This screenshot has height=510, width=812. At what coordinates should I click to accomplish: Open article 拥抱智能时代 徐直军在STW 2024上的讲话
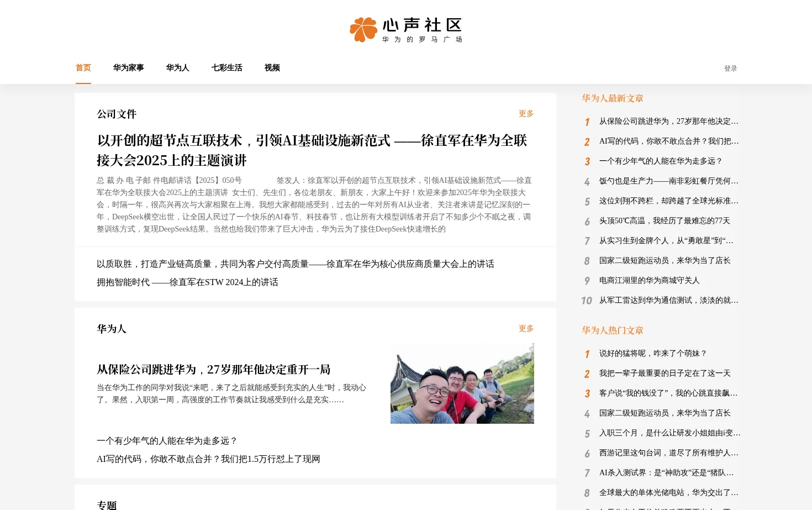tap(187, 282)
